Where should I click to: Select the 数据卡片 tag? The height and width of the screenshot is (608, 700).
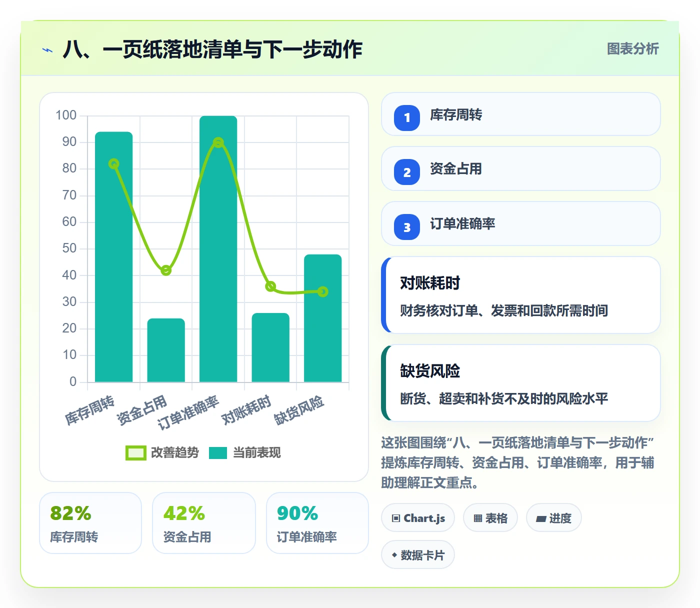pos(418,555)
